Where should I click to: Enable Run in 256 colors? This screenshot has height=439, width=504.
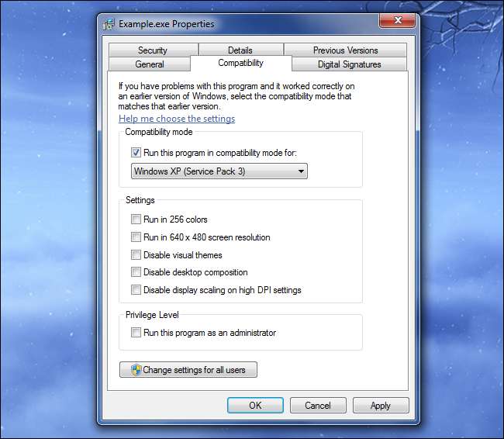pos(136,219)
